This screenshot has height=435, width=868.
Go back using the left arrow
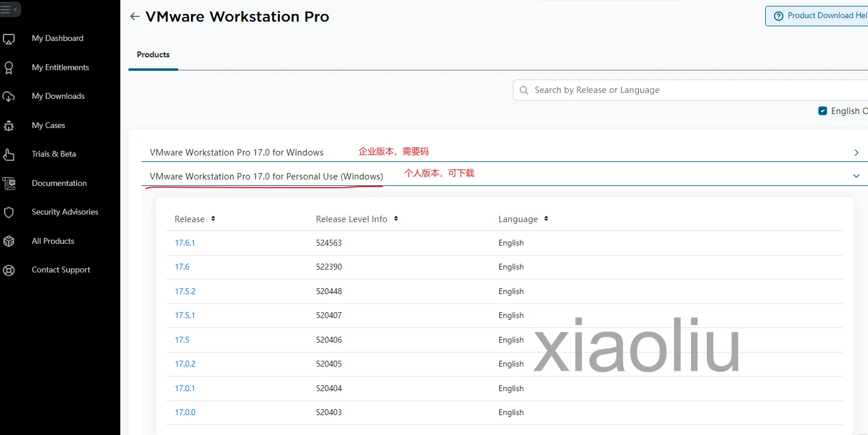point(135,16)
